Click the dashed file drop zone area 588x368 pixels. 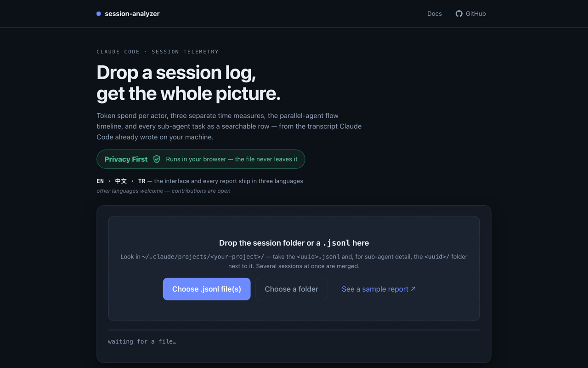294,268
